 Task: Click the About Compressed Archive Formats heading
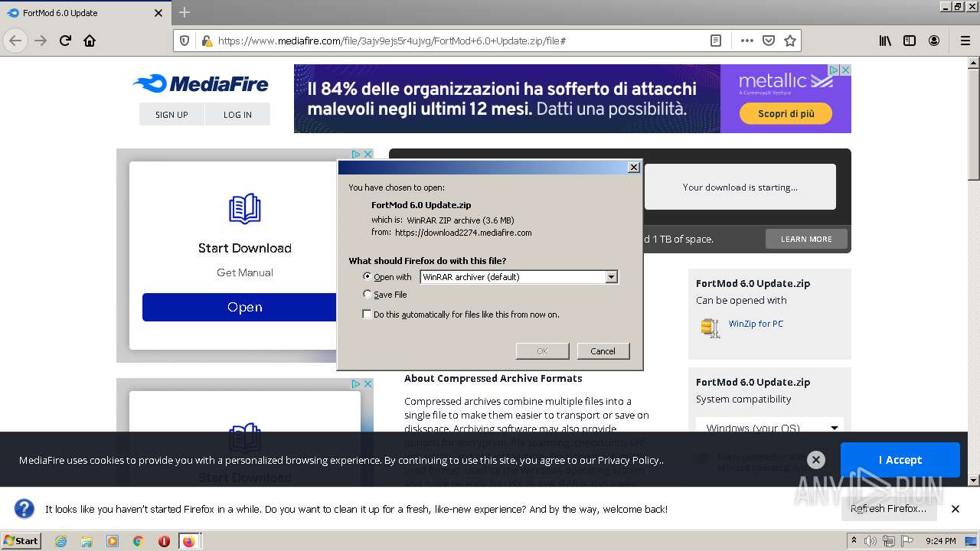pos(493,378)
